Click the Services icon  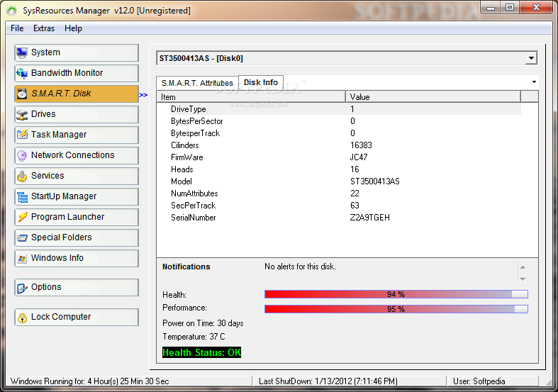pyautogui.click(x=22, y=176)
